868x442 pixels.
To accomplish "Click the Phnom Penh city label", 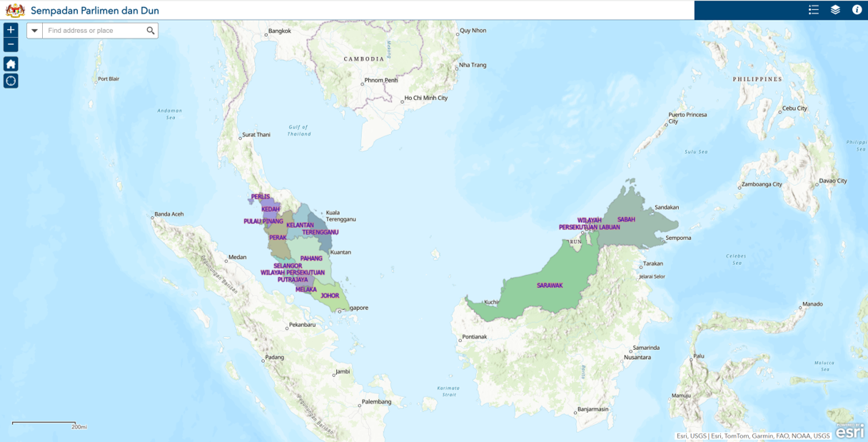I will tap(381, 80).
